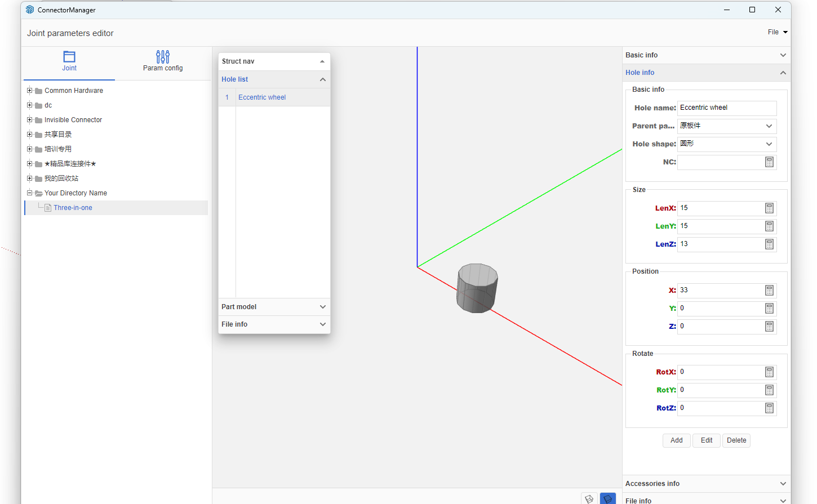Viewport: 817px width, 504px height.
Task: Switch to the Joint tab
Action: tap(69, 61)
